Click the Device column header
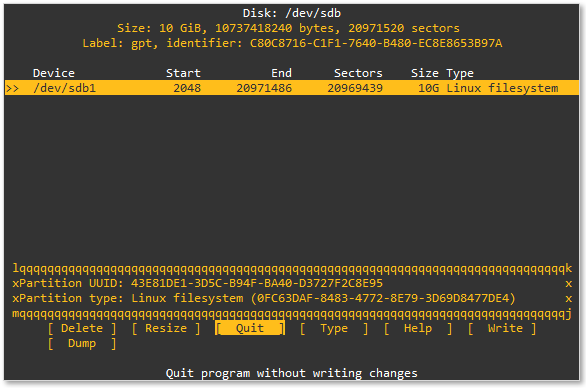Image resolution: width=586 pixels, height=388 pixels. (53, 73)
